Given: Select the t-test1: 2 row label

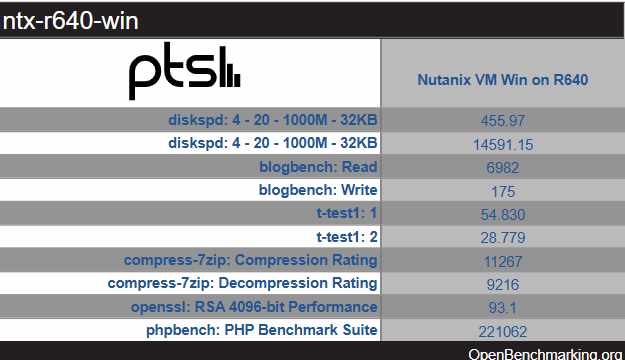Looking at the screenshot, I should click(347, 237).
